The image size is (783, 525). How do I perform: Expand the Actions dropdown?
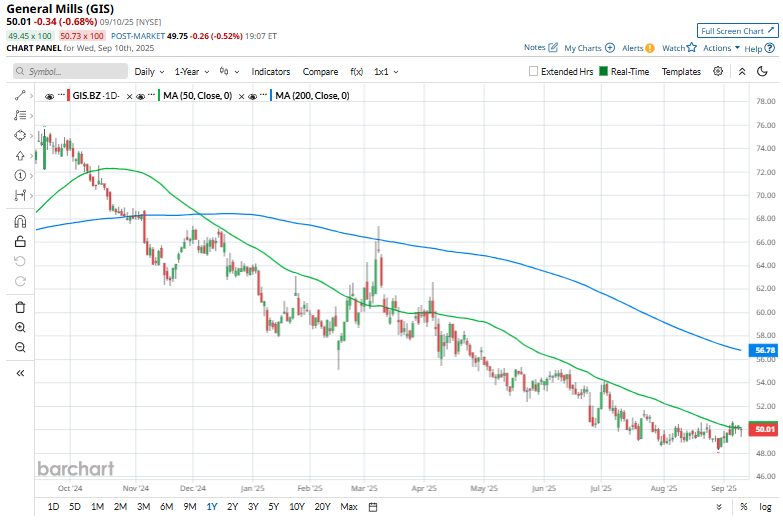(x=721, y=48)
